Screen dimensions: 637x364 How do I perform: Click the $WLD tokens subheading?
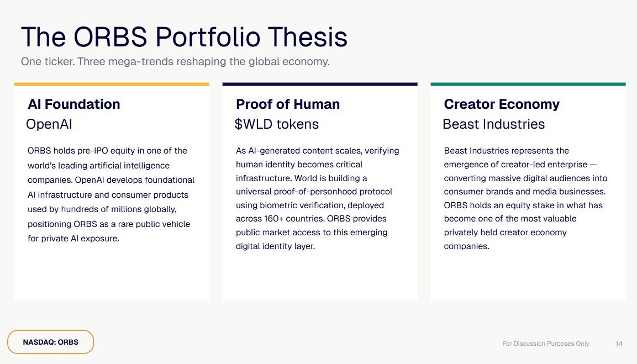click(x=276, y=124)
